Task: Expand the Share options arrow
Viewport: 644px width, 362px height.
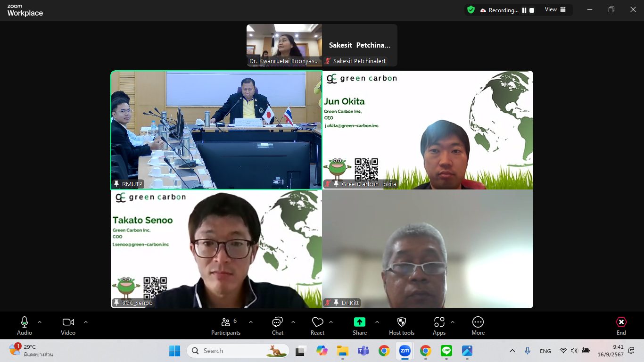Action: pos(377,322)
